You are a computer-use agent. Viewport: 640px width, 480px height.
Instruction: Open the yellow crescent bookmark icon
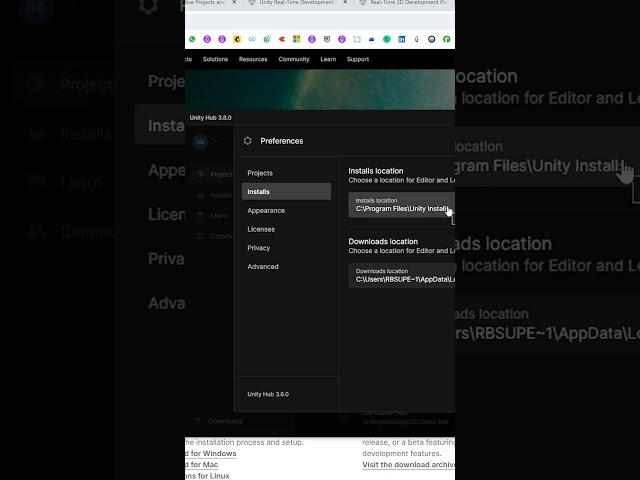click(237, 39)
